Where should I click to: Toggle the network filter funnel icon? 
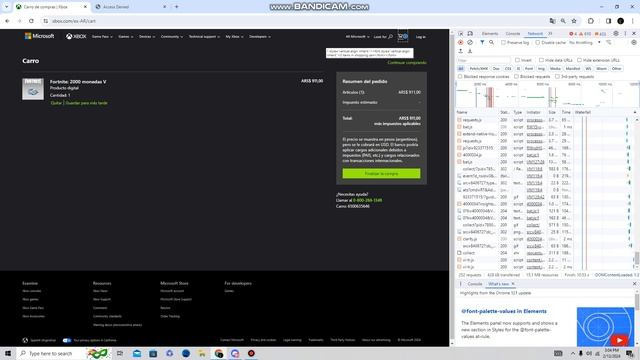482,42
